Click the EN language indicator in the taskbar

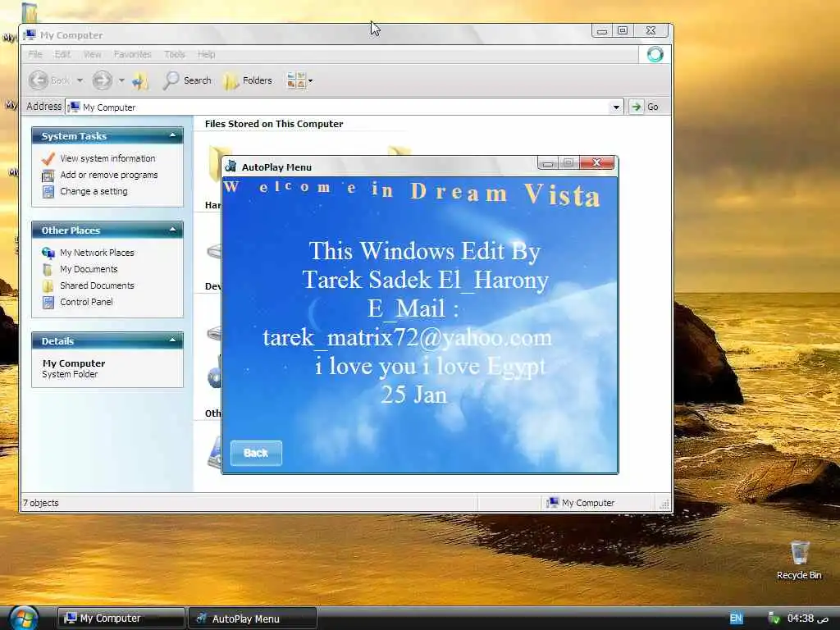tap(736, 619)
